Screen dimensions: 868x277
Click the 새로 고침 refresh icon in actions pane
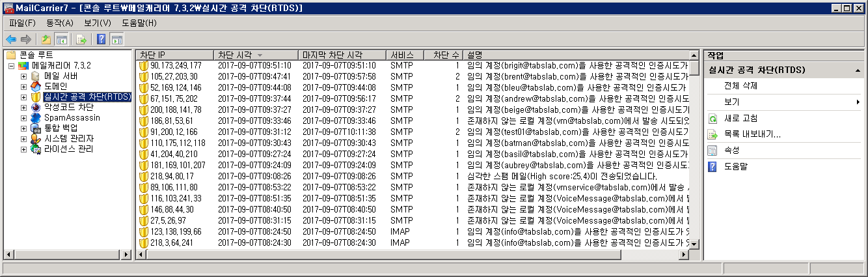[712, 119]
